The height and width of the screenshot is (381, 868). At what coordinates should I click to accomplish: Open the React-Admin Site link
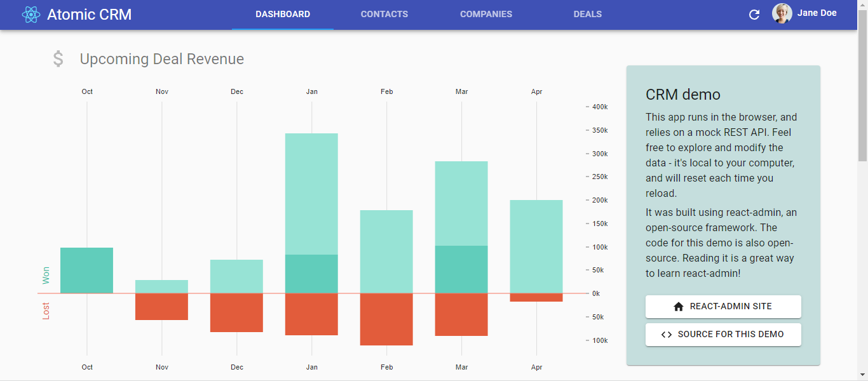[723, 306]
